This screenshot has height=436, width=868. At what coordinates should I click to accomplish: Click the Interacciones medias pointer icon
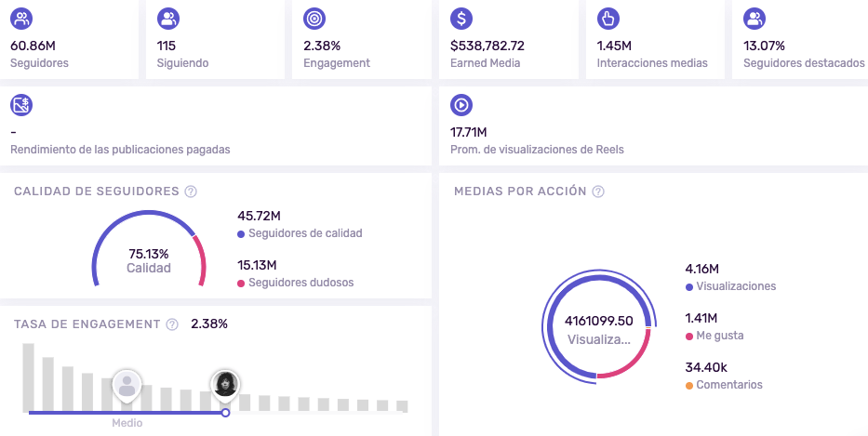608,19
